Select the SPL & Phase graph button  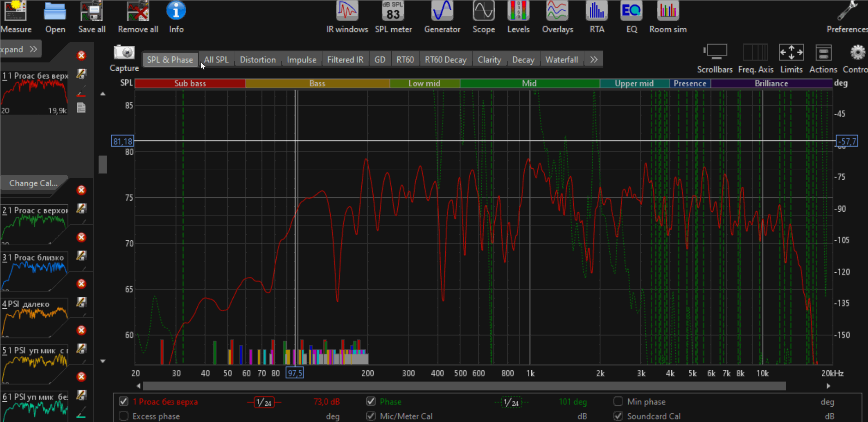tap(170, 60)
